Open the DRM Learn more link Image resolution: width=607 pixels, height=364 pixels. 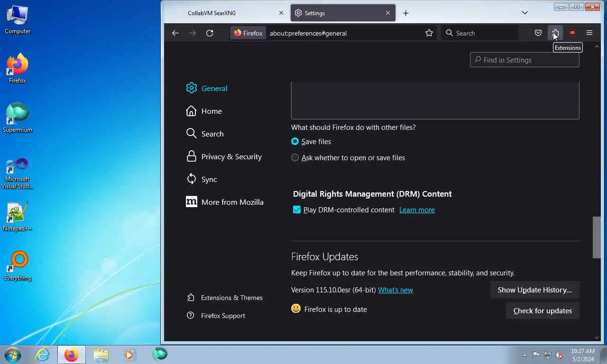click(417, 209)
